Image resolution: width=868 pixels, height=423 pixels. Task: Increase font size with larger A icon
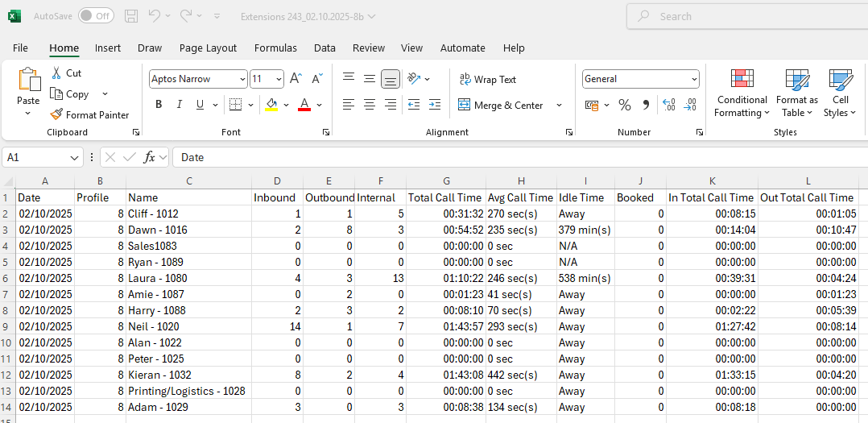[x=296, y=79]
